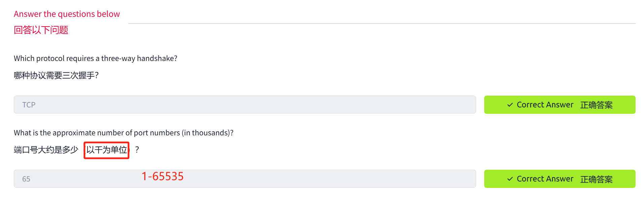
Task: Click the three-way handshake question text
Action: (95, 58)
